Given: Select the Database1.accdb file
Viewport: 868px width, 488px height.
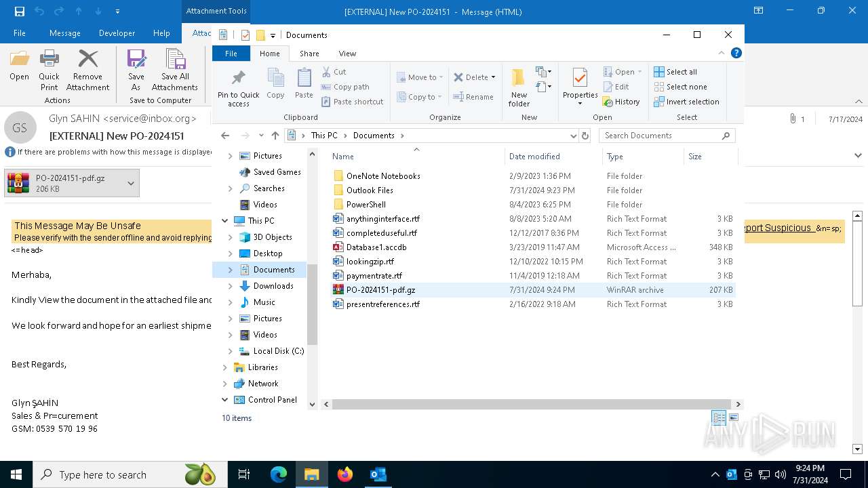Looking at the screenshot, I should pos(376,247).
